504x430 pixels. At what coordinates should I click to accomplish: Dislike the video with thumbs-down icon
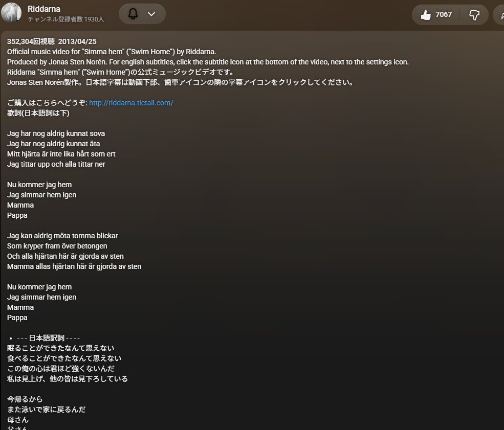474,15
